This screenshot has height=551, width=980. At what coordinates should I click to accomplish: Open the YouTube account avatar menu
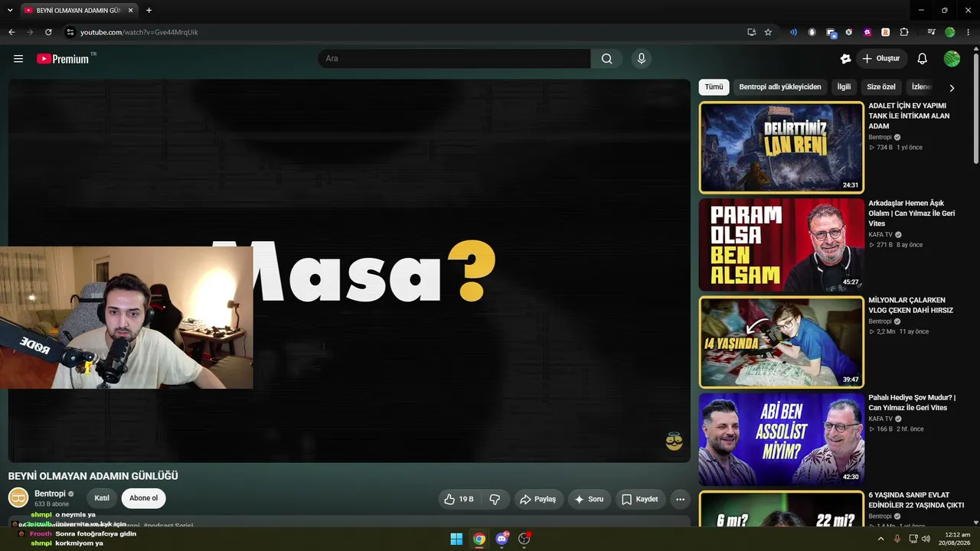point(952,59)
